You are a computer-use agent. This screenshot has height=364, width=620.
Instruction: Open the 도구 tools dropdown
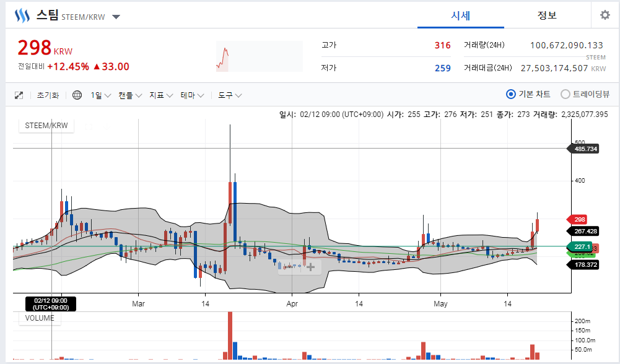(x=229, y=95)
